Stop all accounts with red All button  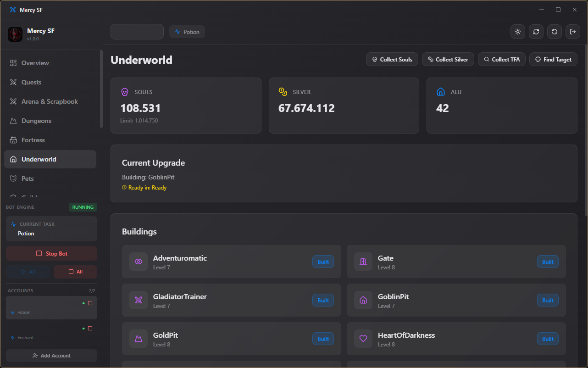click(75, 272)
